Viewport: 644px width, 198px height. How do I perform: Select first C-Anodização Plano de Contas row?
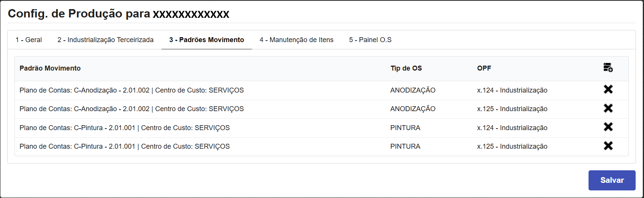(131, 90)
